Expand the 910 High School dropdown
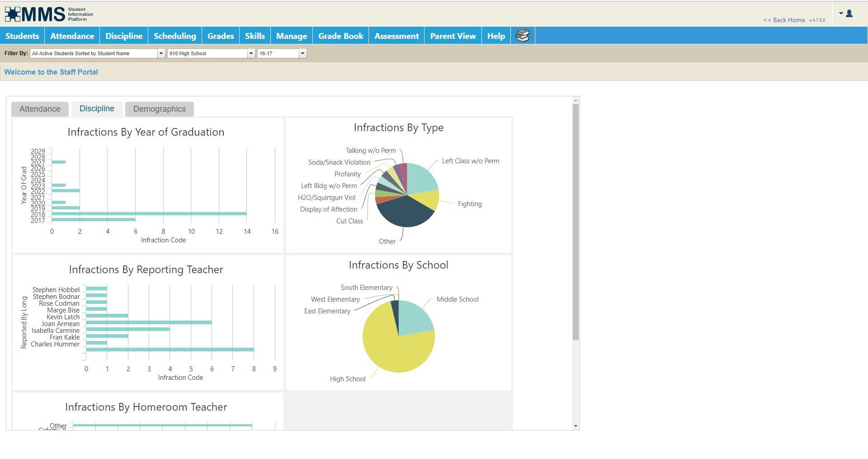868x459 pixels. 251,53
